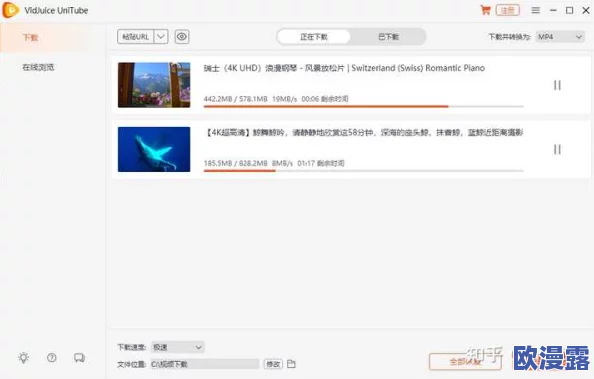Open the question mark help icon
Viewport: 594px width, 379px height.
52,358
